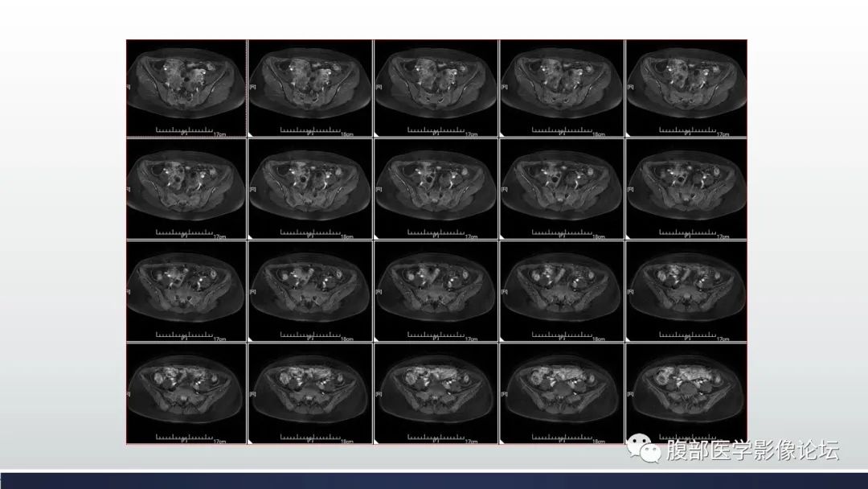
Task: Click the 腹部医学影像论坛 watermark text
Action: (752, 450)
